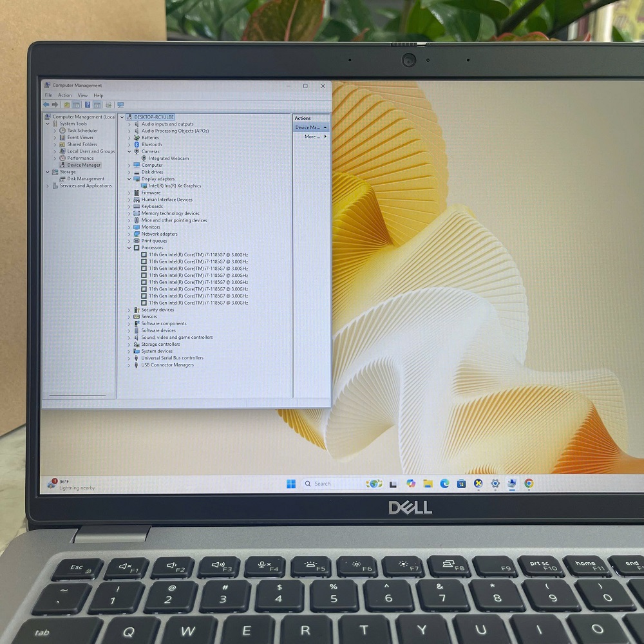Image resolution: width=644 pixels, height=644 pixels.
Task: Select Disk Management in the left tree
Action: tap(86, 179)
